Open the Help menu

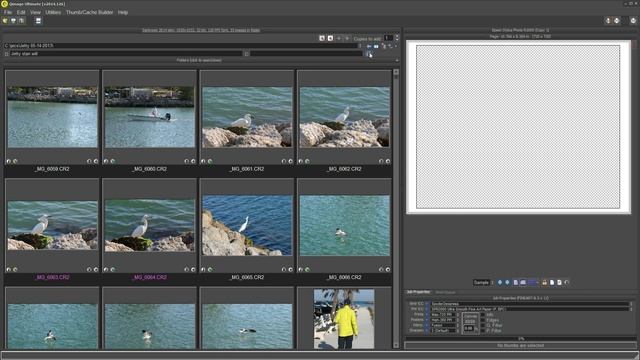click(123, 12)
